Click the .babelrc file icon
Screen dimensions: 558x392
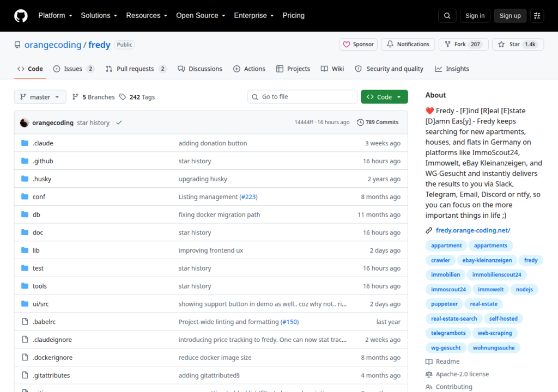(25, 322)
